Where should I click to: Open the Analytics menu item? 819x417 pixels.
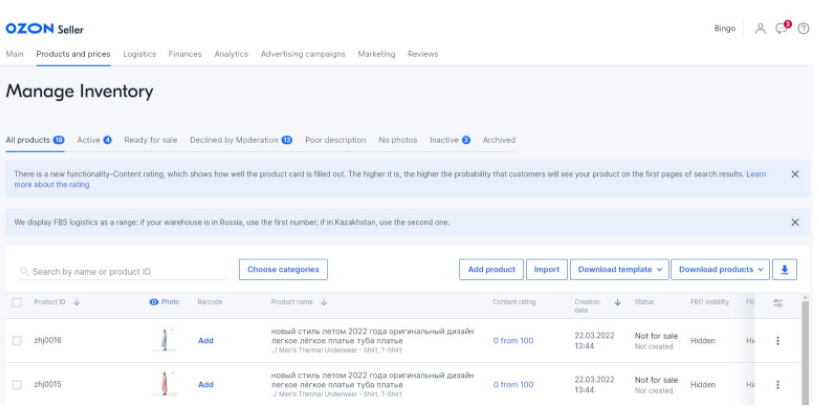click(x=231, y=54)
